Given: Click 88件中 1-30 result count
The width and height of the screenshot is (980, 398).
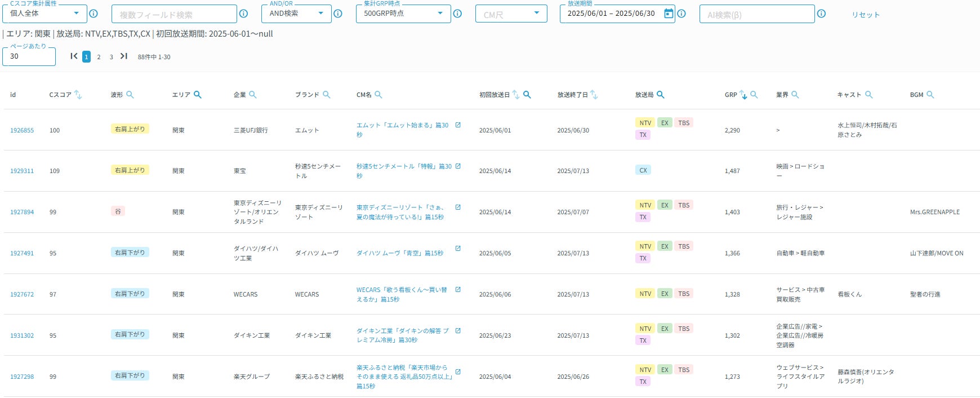Looking at the screenshot, I should click(x=154, y=57).
